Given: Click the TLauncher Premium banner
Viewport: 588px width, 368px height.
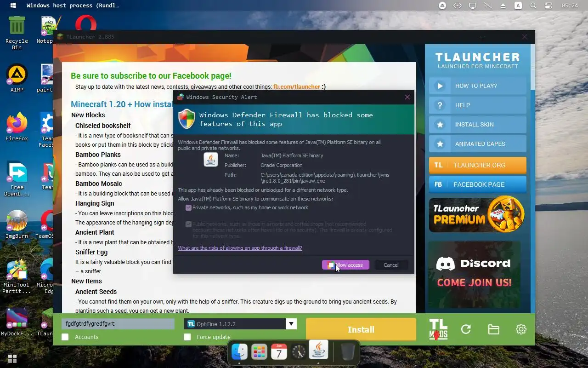Looking at the screenshot, I should 478,214.
